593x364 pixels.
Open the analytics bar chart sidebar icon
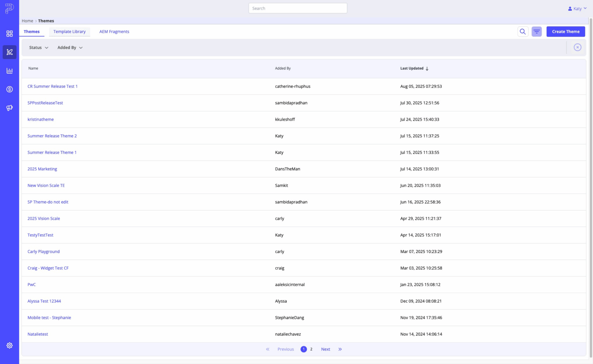(9, 71)
